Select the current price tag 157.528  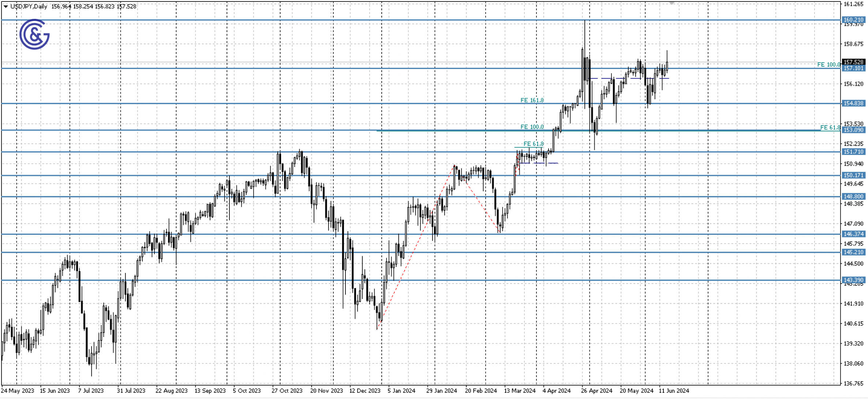854,62
